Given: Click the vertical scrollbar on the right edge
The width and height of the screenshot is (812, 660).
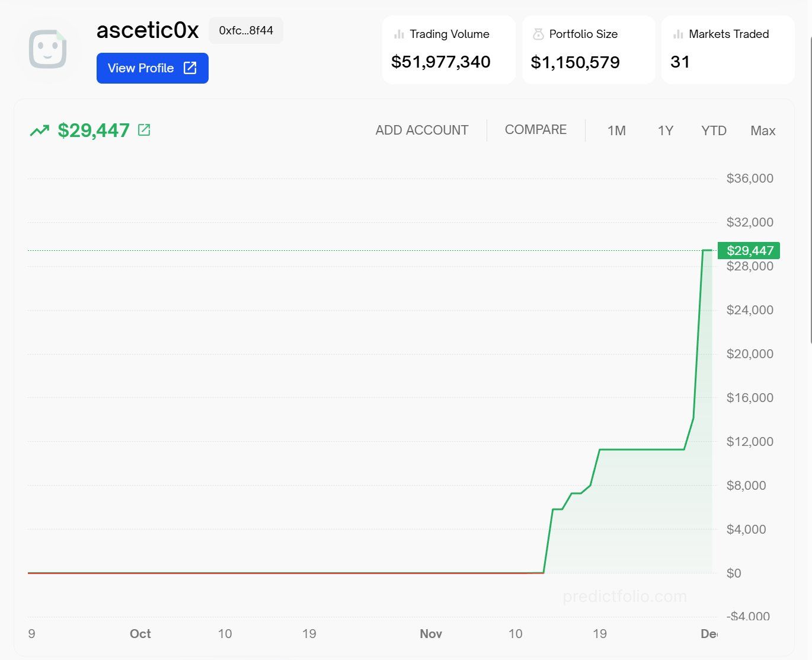Looking at the screenshot, I should tap(810, 190).
